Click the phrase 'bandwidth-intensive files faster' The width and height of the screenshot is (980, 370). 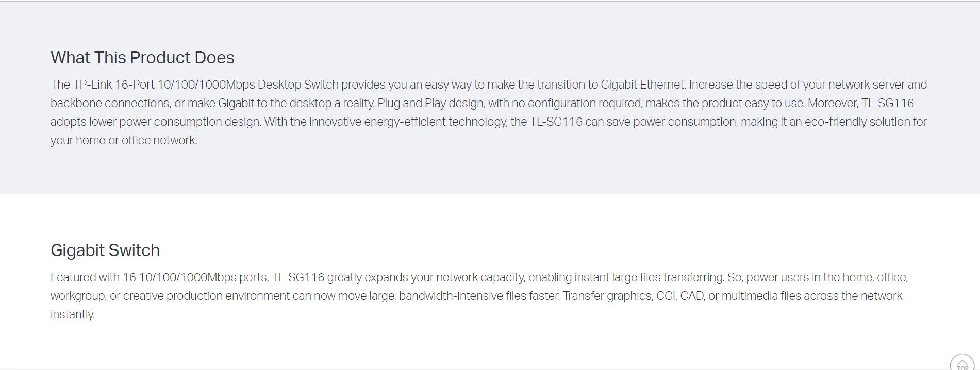pyautogui.click(x=478, y=296)
